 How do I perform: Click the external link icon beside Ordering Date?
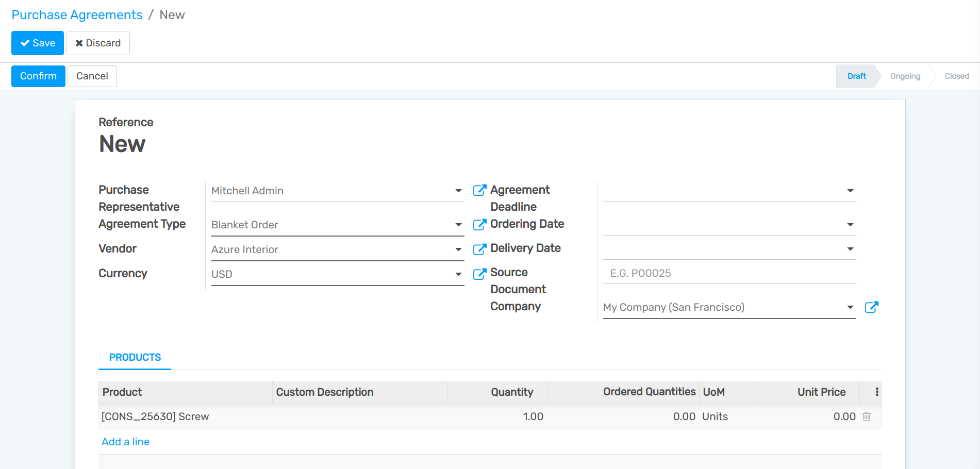click(x=479, y=224)
